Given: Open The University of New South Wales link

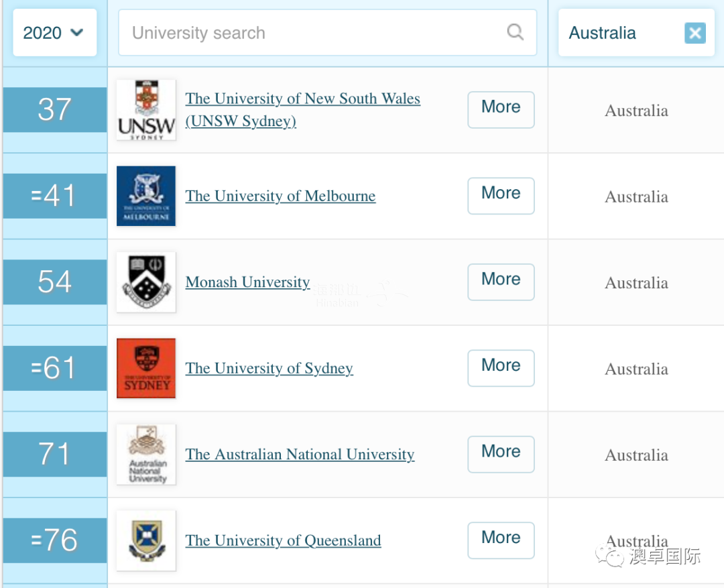Looking at the screenshot, I should pos(303,109).
